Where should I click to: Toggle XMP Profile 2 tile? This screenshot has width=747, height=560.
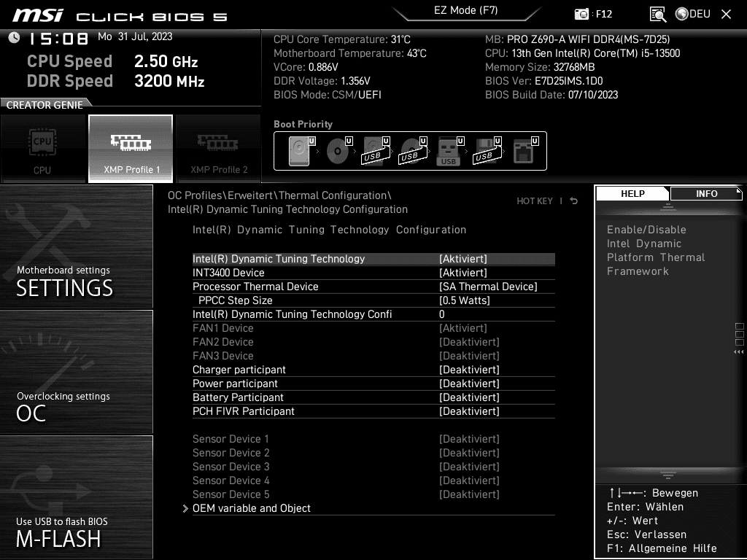pos(219,149)
